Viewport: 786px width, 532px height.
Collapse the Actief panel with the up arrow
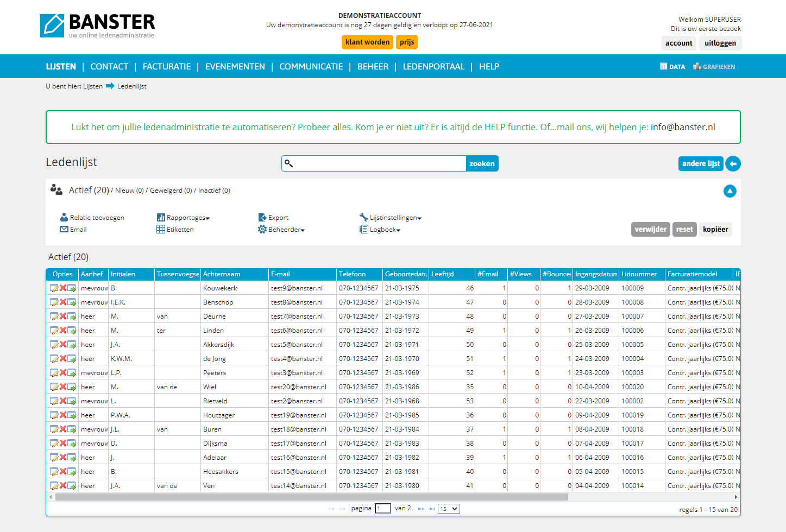[x=730, y=191]
